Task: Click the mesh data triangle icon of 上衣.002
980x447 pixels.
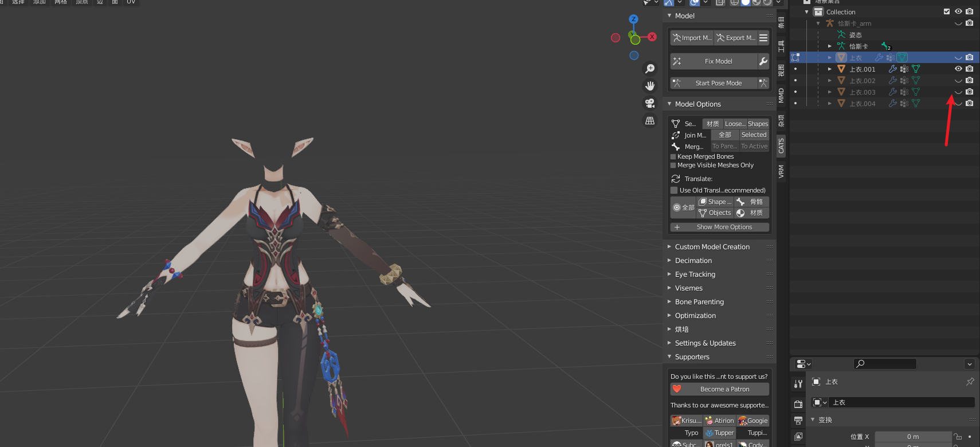Action: coord(916,81)
